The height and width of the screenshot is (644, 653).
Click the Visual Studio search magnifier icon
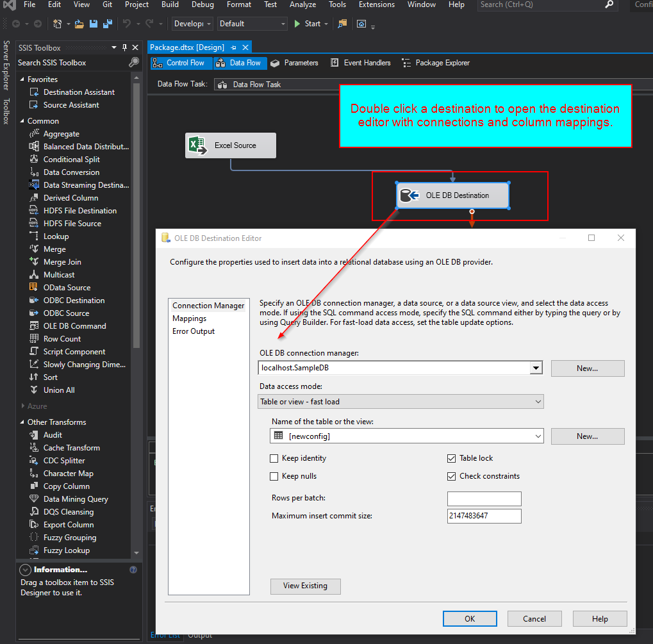(x=609, y=4)
